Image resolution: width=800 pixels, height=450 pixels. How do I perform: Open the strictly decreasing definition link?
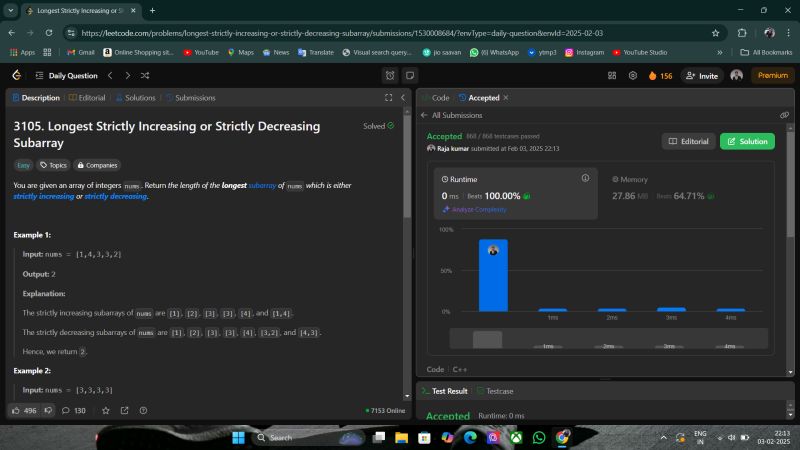[116, 196]
